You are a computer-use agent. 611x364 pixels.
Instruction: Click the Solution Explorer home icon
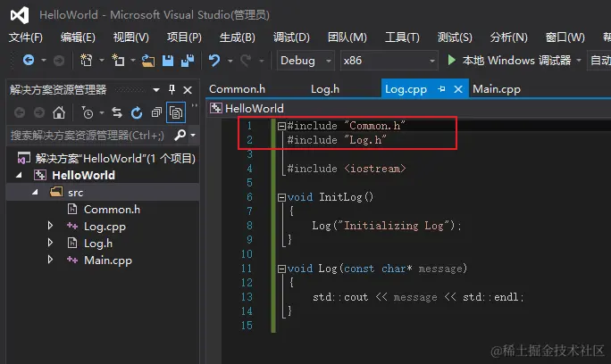pyautogui.click(x=59, y=113)
